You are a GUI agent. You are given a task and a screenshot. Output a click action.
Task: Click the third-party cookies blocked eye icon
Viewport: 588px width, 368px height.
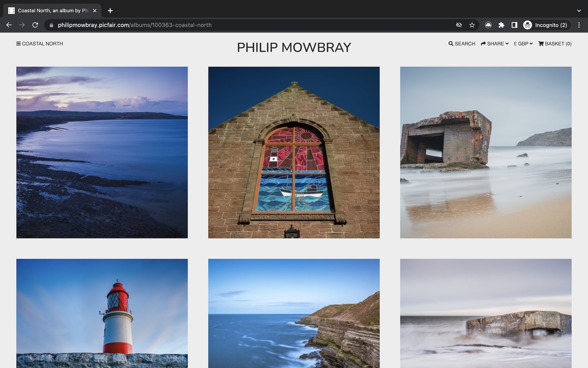point(459,25)
